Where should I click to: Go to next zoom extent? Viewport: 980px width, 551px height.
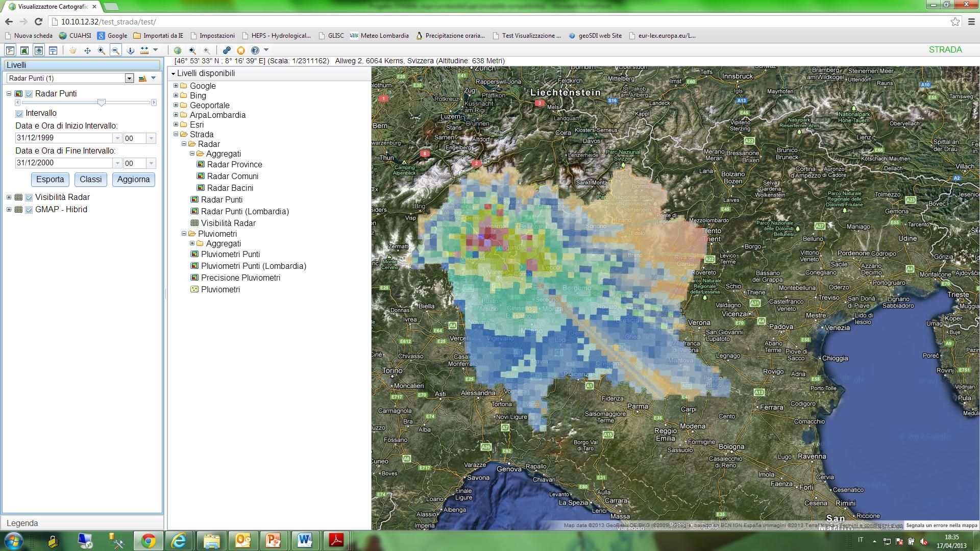[206, 50]
